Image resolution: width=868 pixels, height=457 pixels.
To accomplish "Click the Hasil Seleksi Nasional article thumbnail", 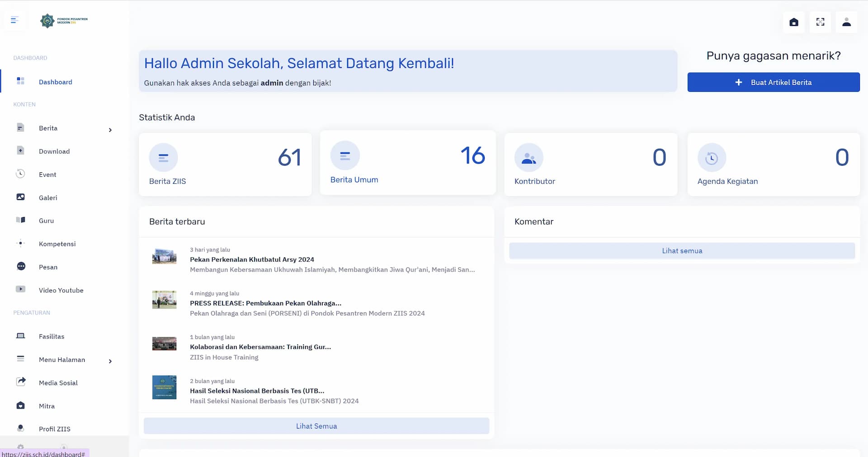I will pos(164,387).
